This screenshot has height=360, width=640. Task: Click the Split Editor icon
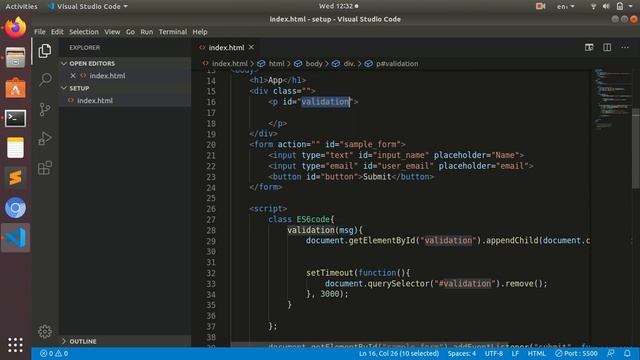click(607, 47)
